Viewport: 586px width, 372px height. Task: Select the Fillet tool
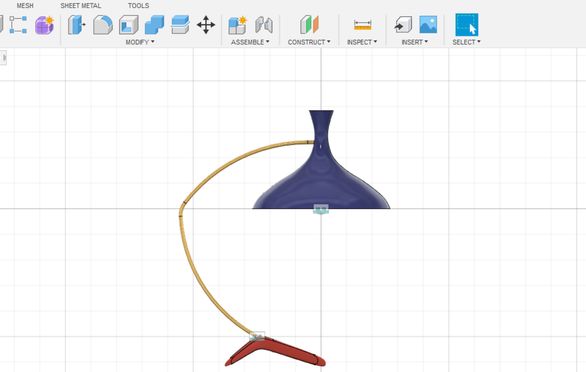pyautogui.click(x=103, y=25)
